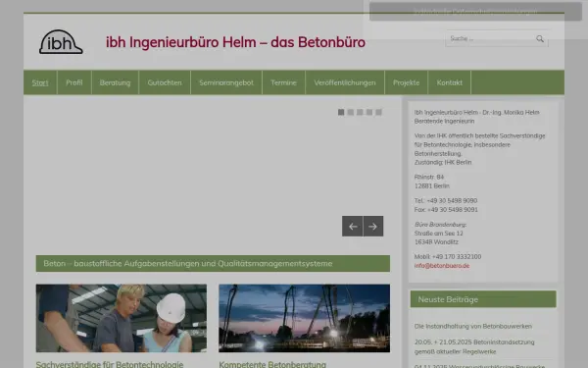Click the phone number +49 30 5498 9090
Image resolution: width=588 pixels, height=368 pixels.
pos(452,200)
